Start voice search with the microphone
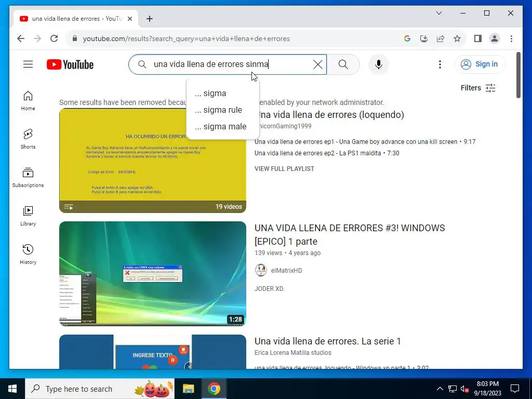This screenshot has width=532, height=399. coord(379,64)
